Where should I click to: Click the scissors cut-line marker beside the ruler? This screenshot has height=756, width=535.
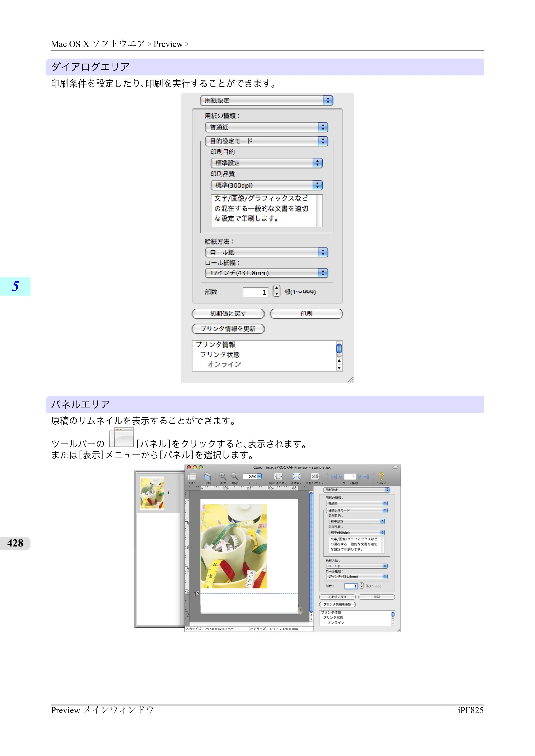point(196,593)
